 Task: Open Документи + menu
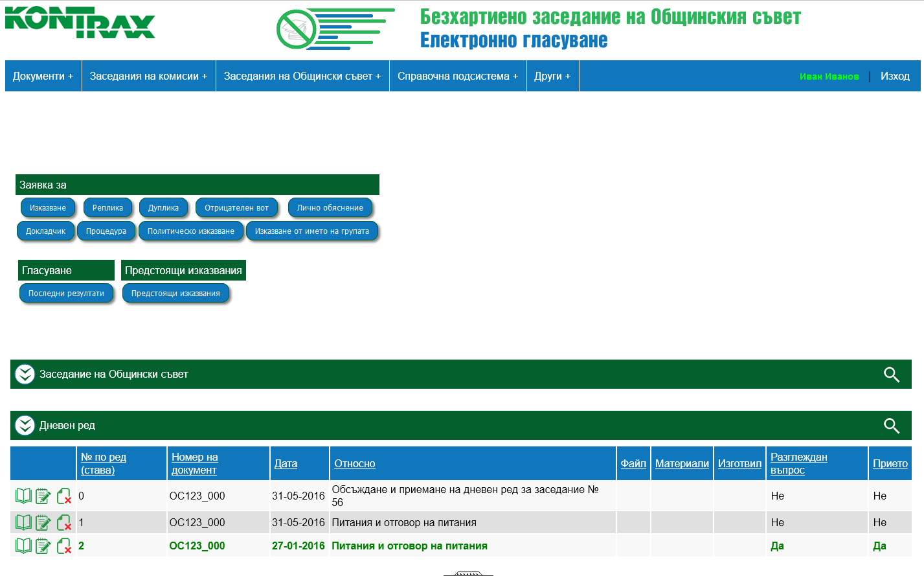43,76
